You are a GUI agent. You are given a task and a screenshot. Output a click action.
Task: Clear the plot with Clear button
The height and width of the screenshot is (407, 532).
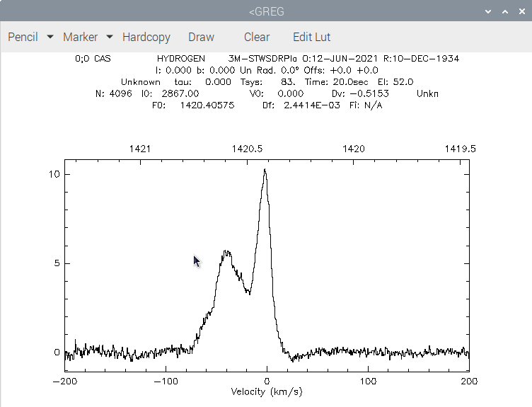coord(257,37)
